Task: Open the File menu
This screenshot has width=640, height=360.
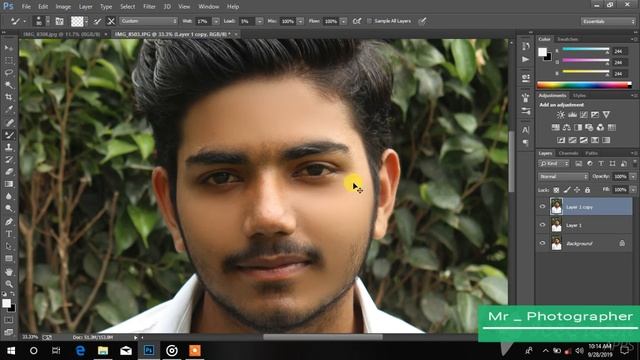Action: pos(26,7)
